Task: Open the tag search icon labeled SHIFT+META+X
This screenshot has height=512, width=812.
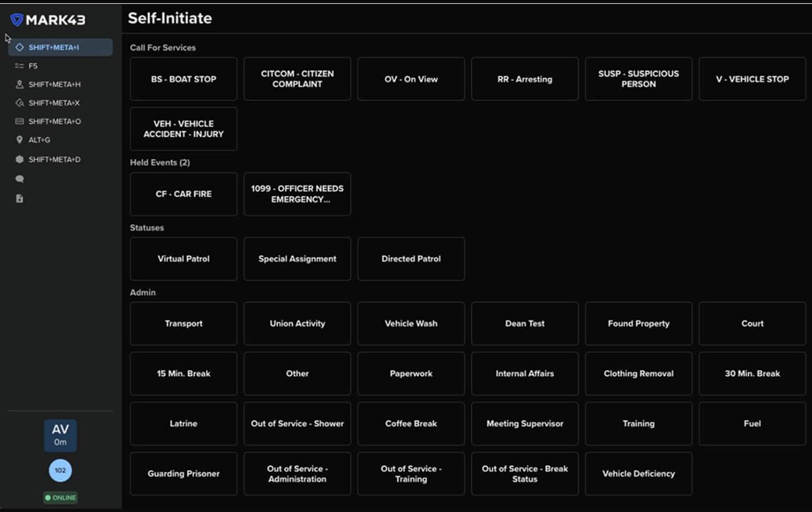Action: (19, 103)
